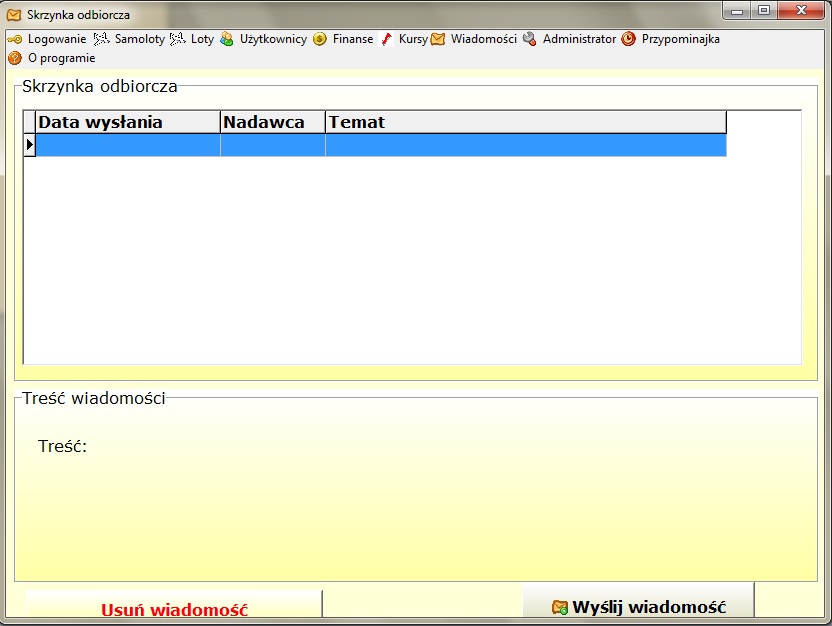Sort by Temat column header
The height and width of the screenshot is (626, 832).
point(526,122)
